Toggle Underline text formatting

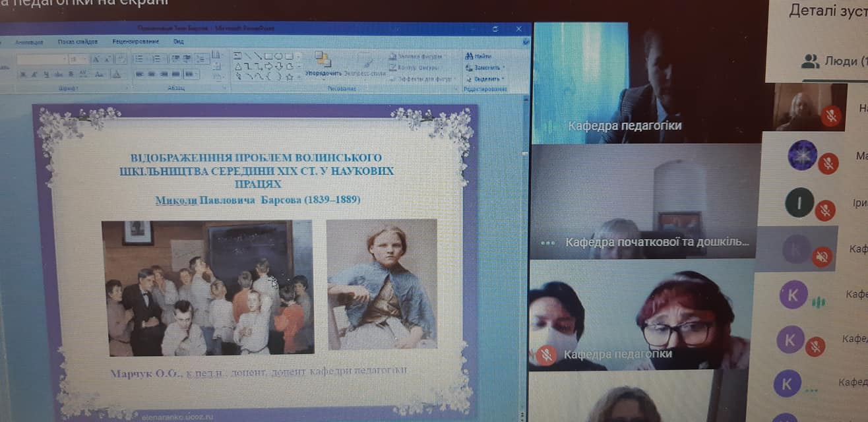(x=46, y=75)
